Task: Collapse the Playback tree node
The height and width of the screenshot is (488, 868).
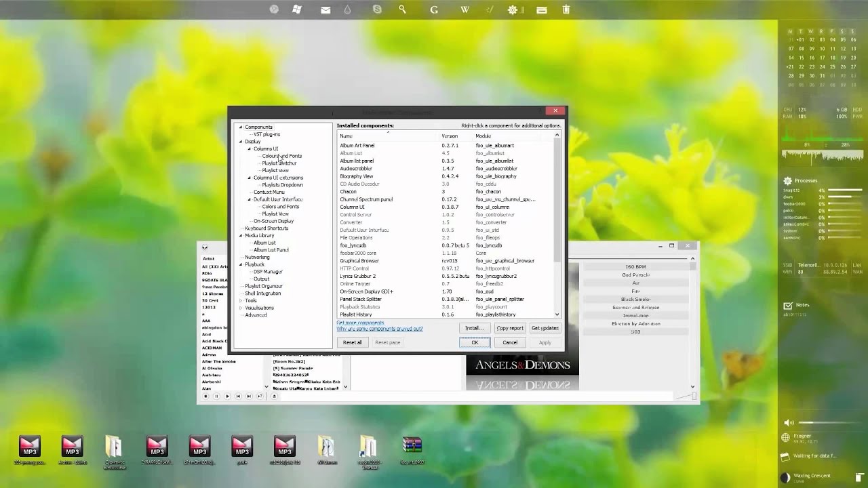Action: pos(240,264)
